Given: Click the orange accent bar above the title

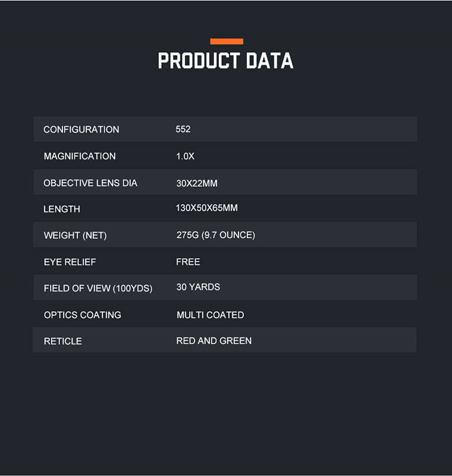Looking at the screenshot, I should click(227, 41).
